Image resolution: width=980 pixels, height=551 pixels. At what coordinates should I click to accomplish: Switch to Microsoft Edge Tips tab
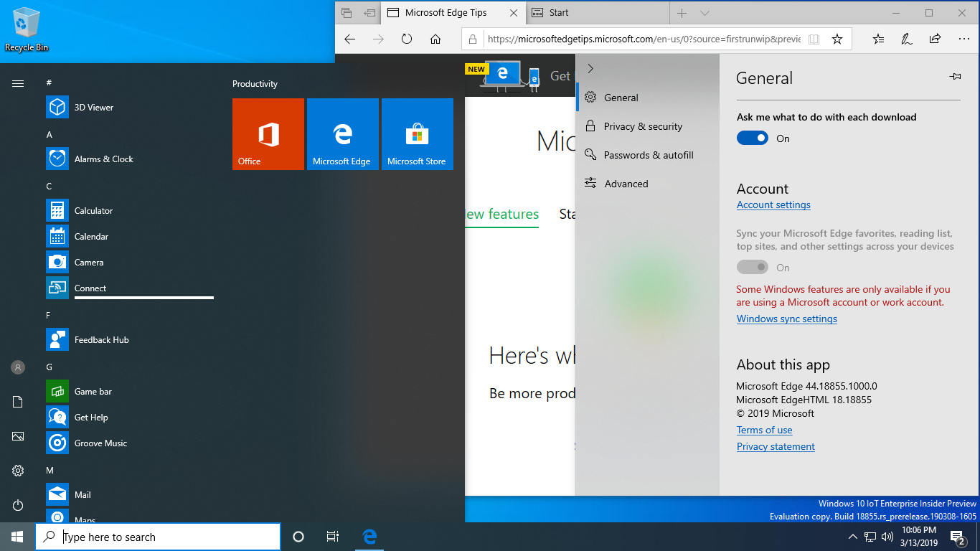click(x=453, y=13)
